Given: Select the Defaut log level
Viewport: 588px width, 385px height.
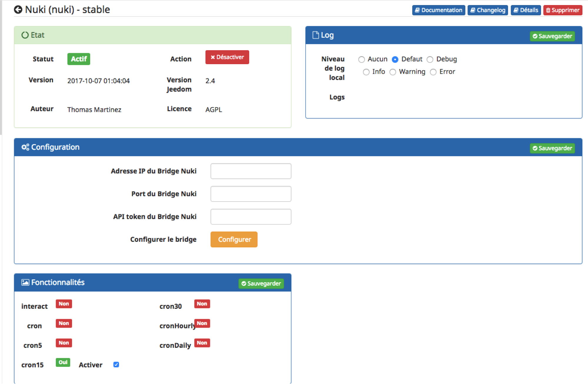Looking at the screenshot, I should (395, 59).
